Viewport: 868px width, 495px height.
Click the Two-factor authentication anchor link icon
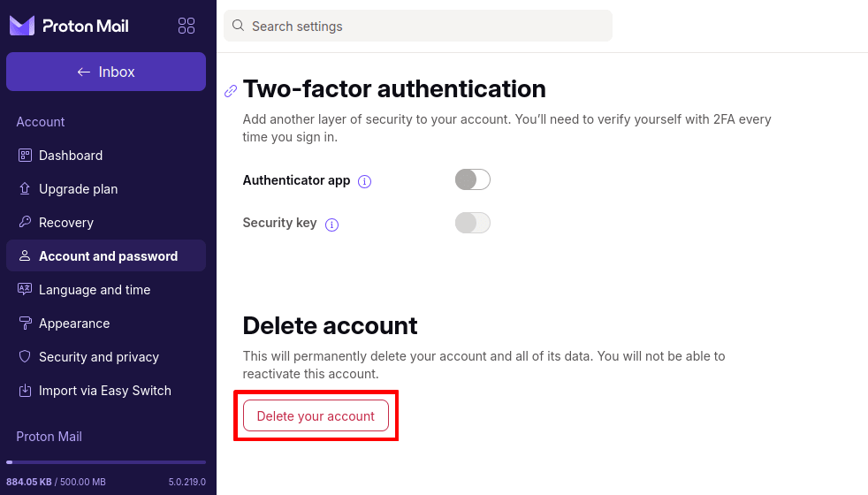point(231,90)
